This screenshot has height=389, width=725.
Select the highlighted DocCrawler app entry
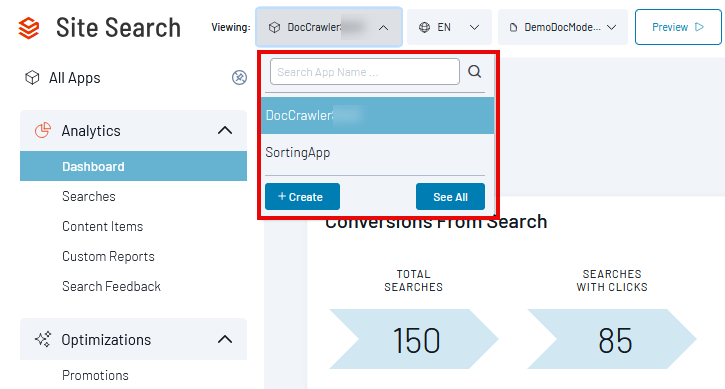coord(377,116)
